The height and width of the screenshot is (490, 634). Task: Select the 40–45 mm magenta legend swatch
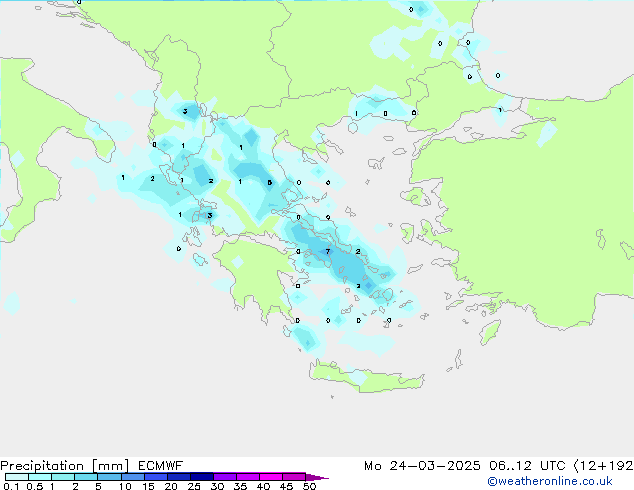coord(271,477)
